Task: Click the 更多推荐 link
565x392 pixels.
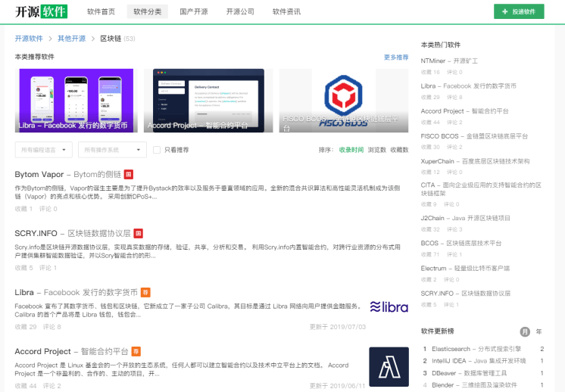Action: pos(396,58)
